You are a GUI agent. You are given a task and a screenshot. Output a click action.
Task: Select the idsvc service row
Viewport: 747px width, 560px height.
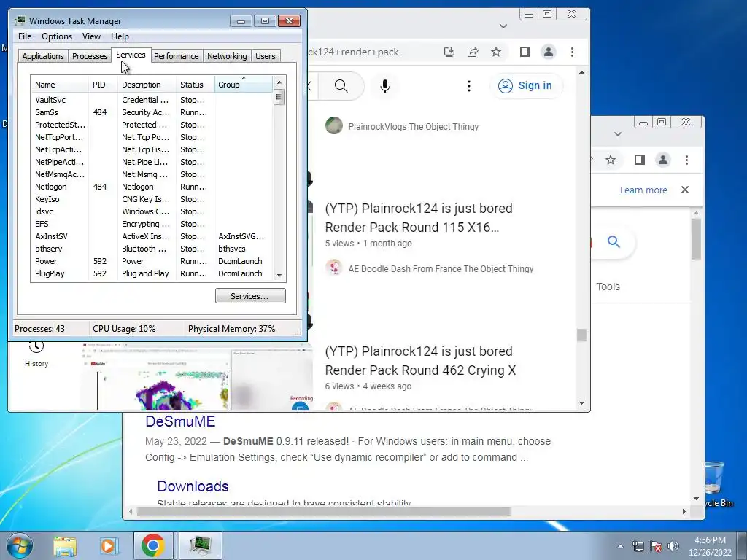coord(152,211)
